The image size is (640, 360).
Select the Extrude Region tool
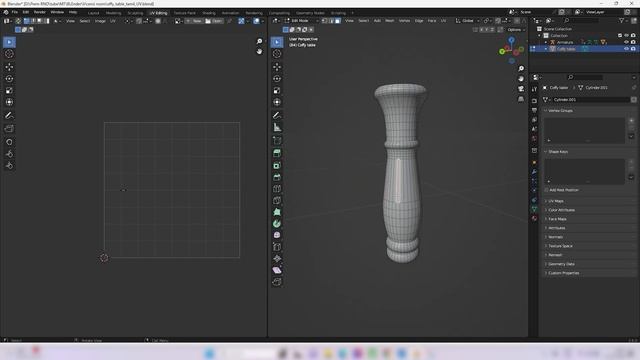tap(277, 153)
